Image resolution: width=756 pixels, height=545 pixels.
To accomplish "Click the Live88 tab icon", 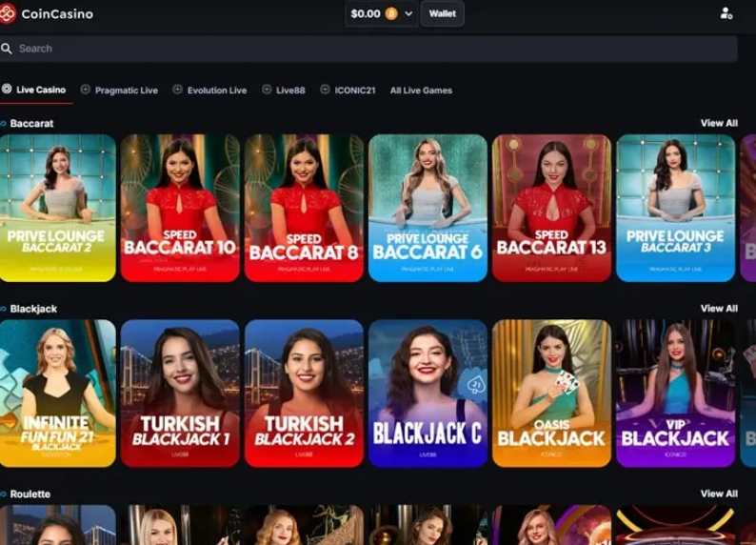I will tap(267, 90).
